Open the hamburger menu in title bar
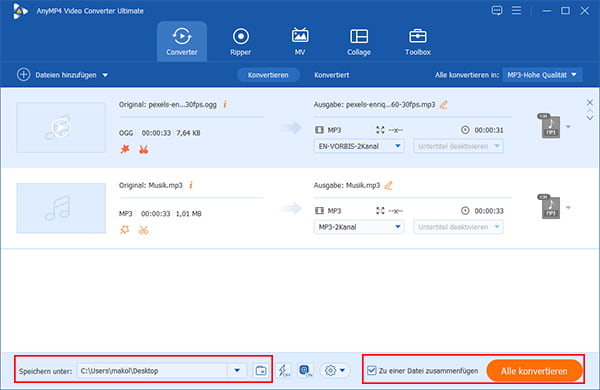 pos(517,11)
